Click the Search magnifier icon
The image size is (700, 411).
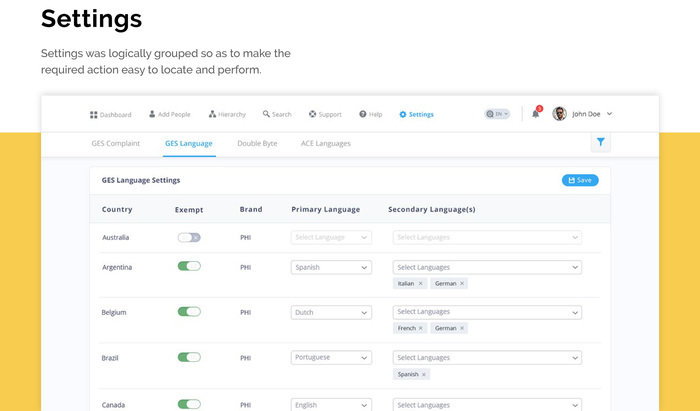[x=266, y=114]
